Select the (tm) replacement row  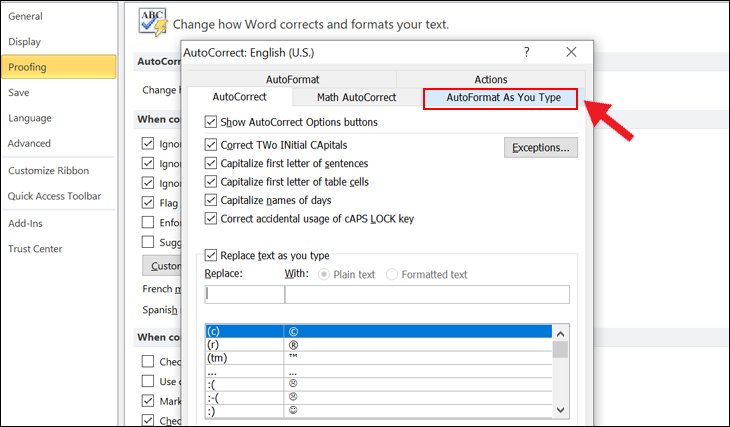click(379, 358)
